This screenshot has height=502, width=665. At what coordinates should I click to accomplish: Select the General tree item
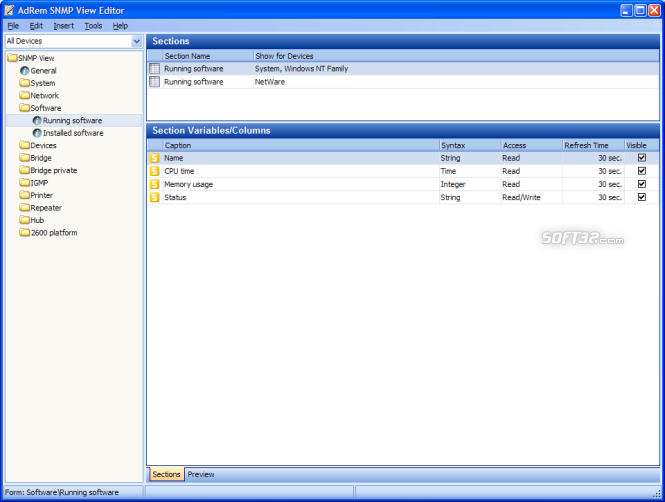[43, 71]
